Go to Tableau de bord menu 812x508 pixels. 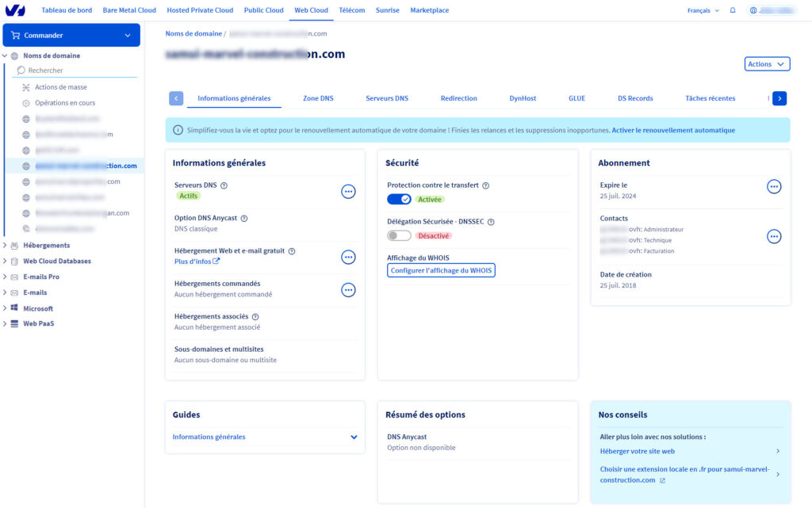click(67, 10)
